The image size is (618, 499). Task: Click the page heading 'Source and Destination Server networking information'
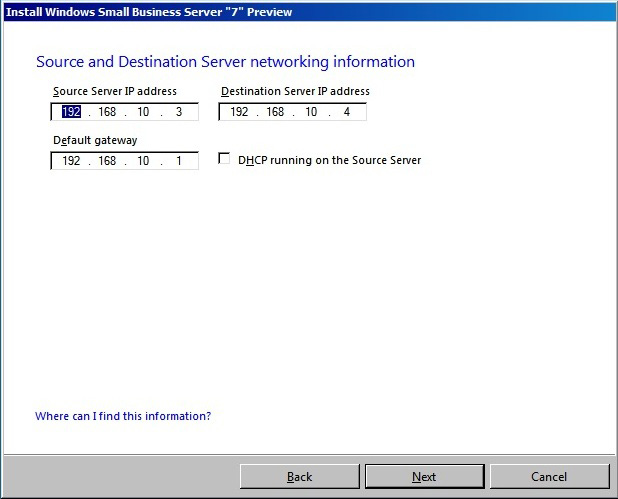click(225, 62)
